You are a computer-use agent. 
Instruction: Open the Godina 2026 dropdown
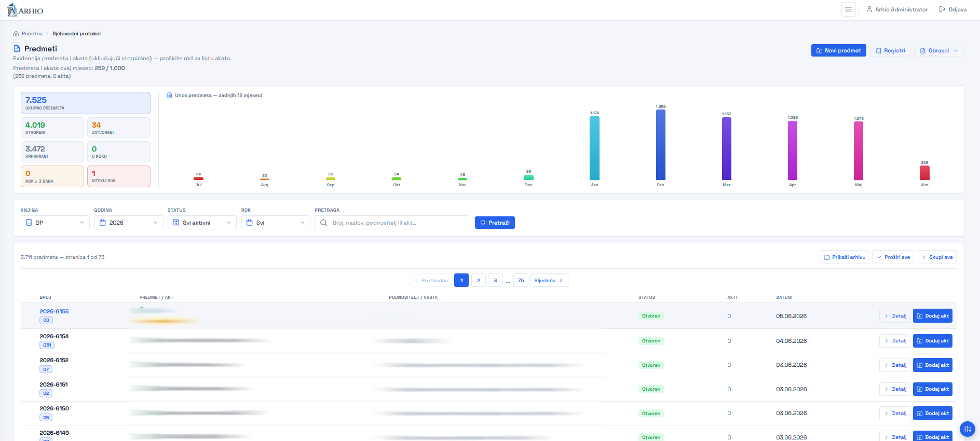[129, 223]
